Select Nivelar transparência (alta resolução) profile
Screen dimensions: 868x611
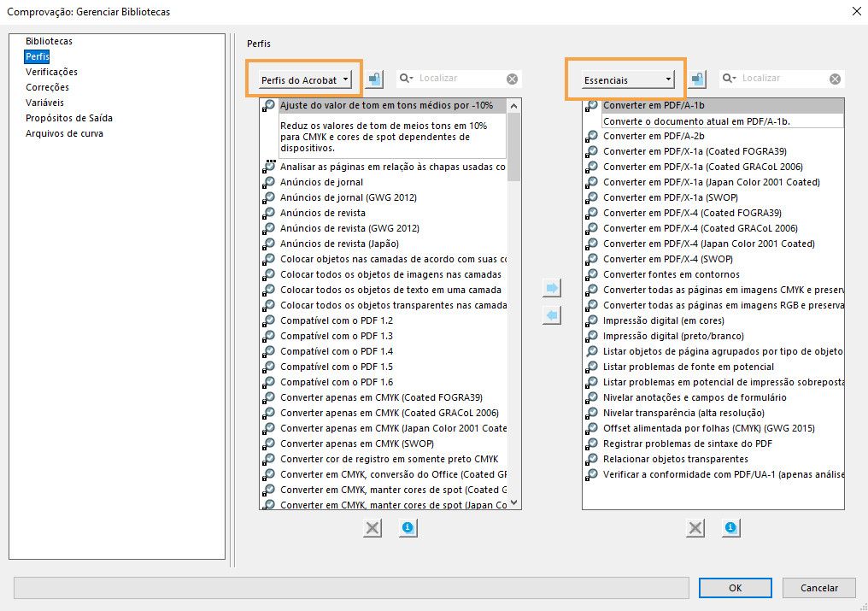tap(683, 414)
